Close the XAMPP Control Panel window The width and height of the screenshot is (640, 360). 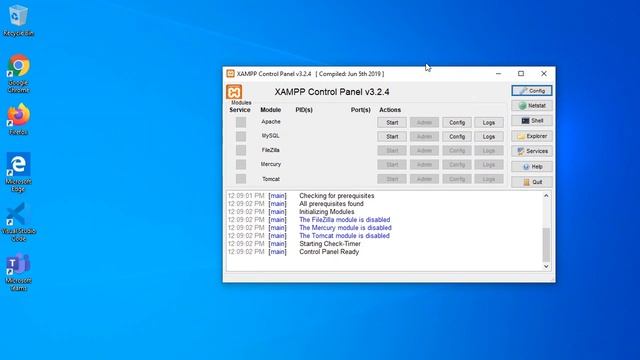click(x=544, y=74)
